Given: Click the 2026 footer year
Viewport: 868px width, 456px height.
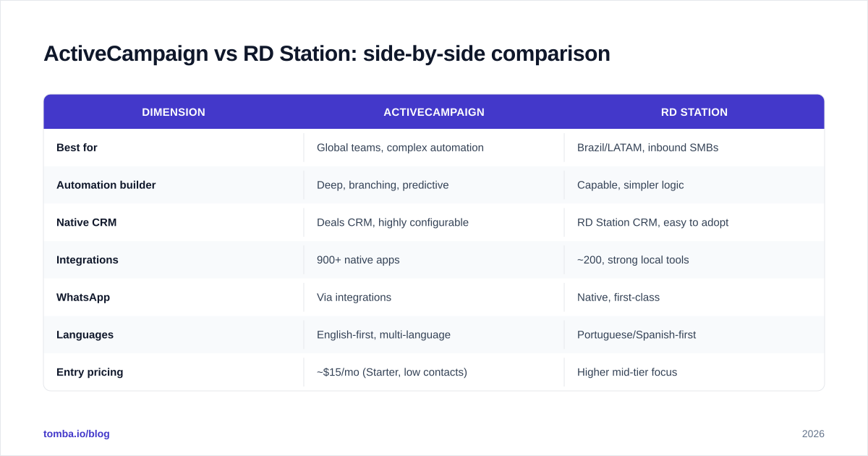Looking at the screenshot, I should click(x=813, y=434).
